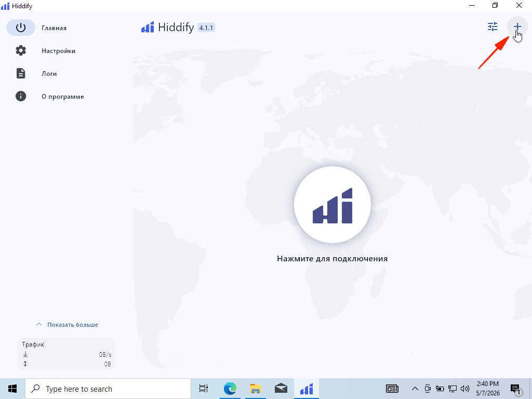The height and width of the screenshot is (399, 532).
Task: Go to the Главная menu item
Action: pyautogui.click(x=54, y=28)
